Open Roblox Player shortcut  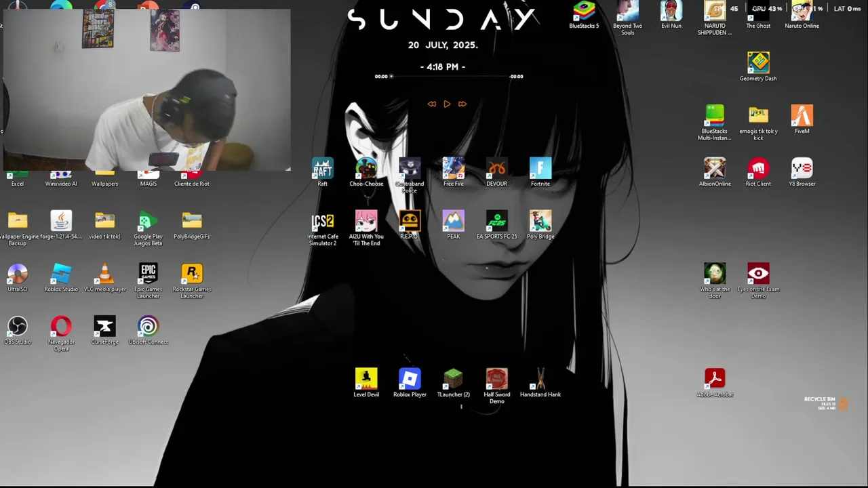click(410, 382)
